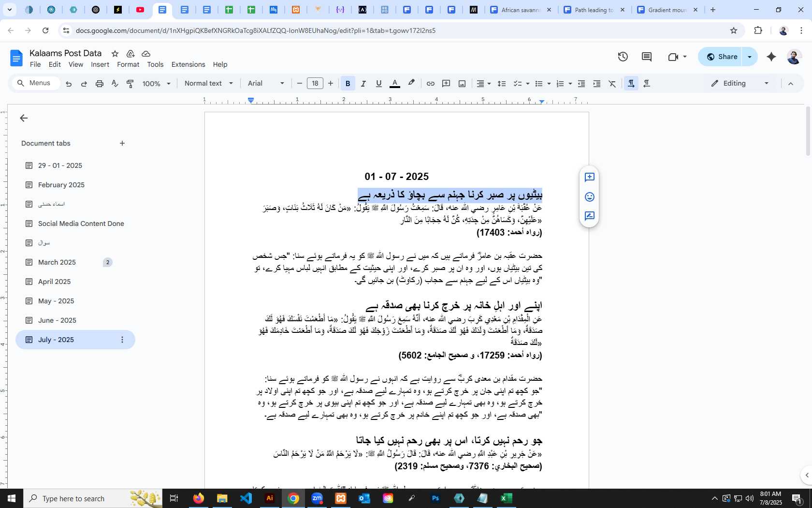Toggle Italic formatting
Image resolution: width=812 pixels, height=508 pixels.
(363, 84)
